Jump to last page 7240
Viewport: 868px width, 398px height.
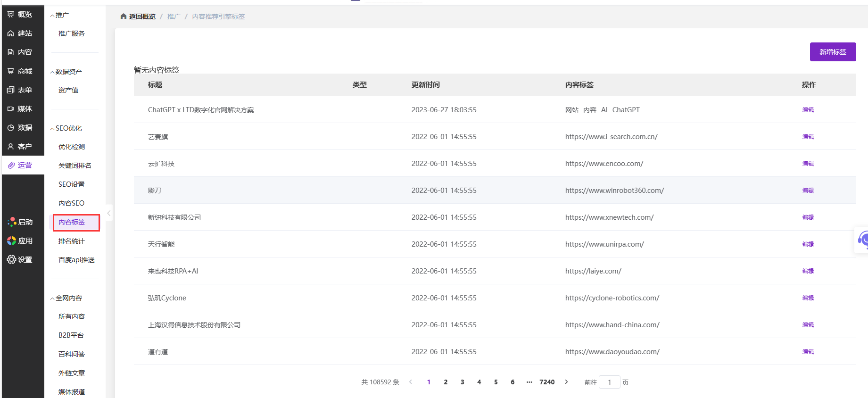547,382
